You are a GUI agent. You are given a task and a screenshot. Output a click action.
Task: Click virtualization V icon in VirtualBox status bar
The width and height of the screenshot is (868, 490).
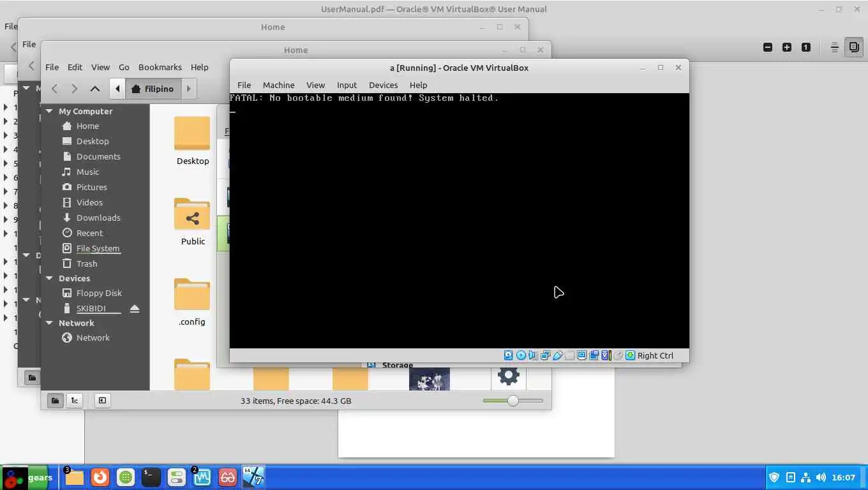(x=606, y=355)
